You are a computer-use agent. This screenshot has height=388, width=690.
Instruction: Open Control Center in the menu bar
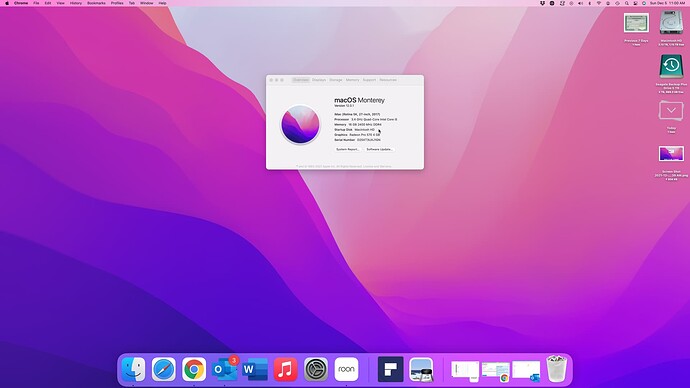pos(635,3)
